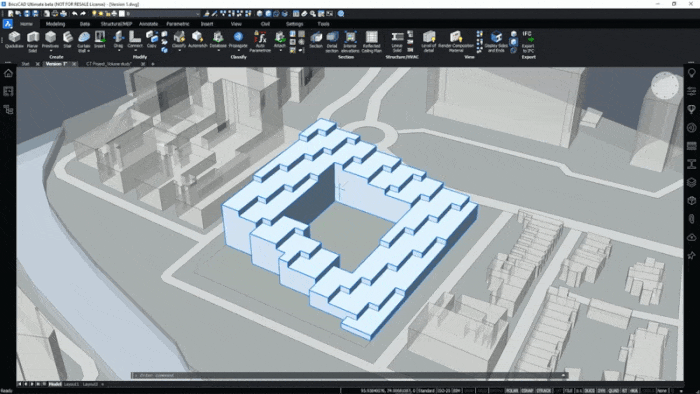Open the Structural/MEP ribbon tab
Viewport: 700px width, 394px height.
(x=116, y=24)
